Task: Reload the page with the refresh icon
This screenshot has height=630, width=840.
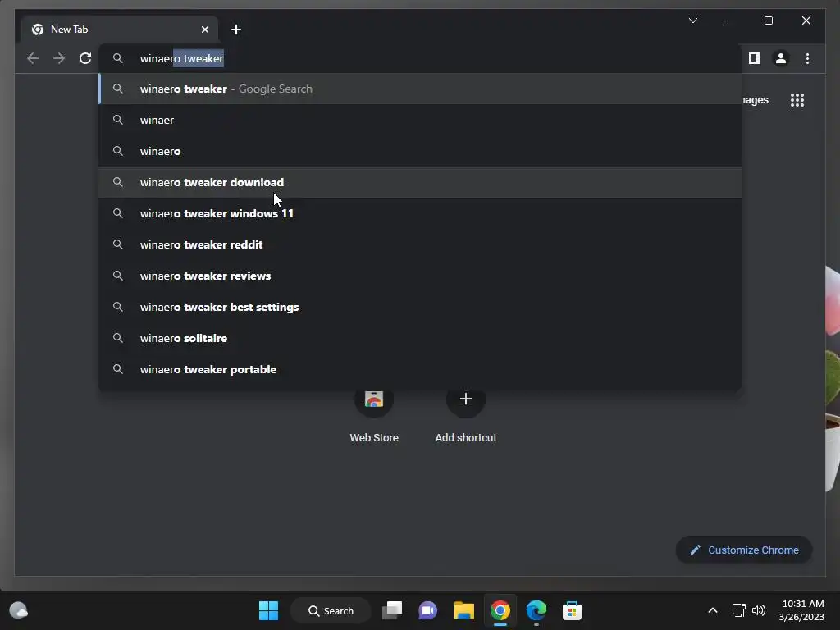Action: [85, 58]
